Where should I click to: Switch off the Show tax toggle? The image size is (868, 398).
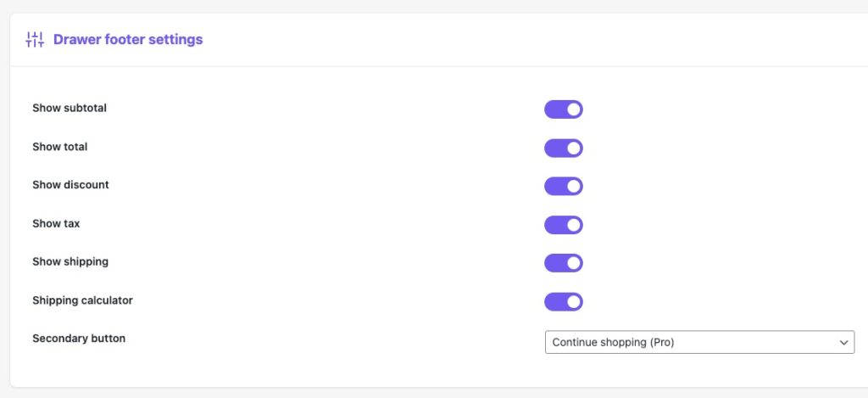point(564,225)
